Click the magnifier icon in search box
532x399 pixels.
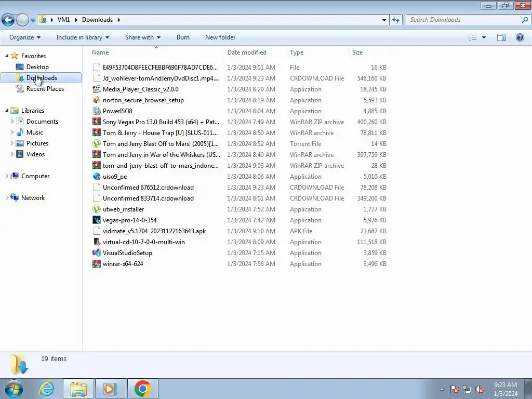(525, 20)
